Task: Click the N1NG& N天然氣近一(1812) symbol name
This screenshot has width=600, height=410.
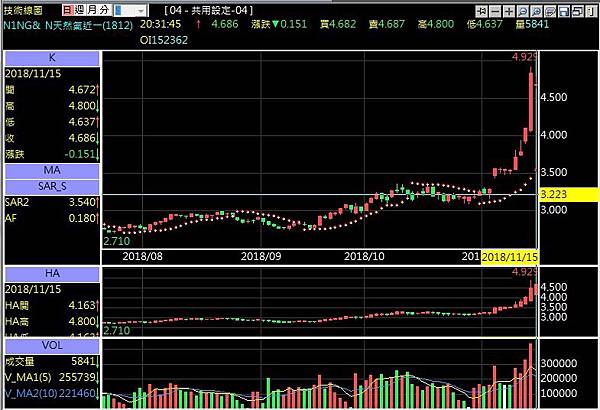Action: (68, 25)
